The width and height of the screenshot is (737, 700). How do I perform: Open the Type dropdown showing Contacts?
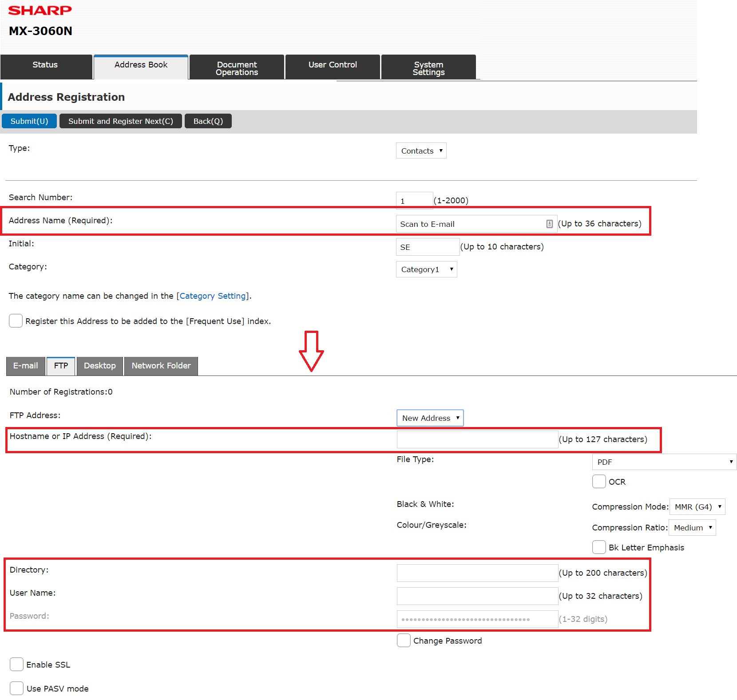421,151
